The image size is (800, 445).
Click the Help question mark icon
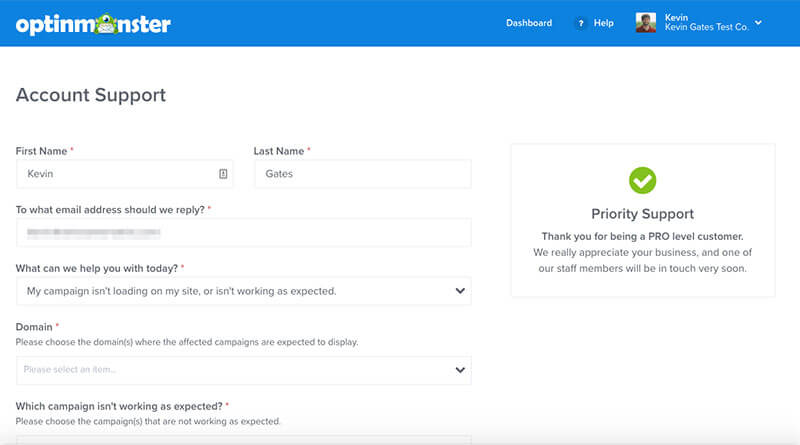[580, 23]
